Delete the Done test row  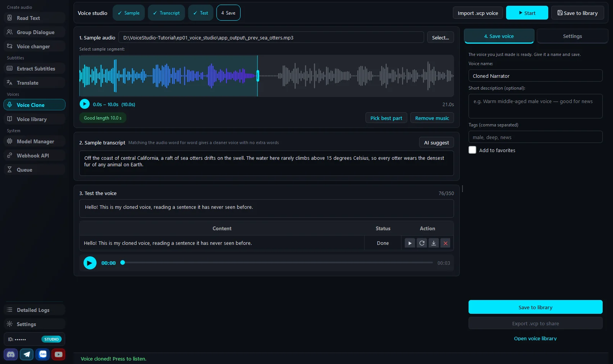click(x=446, y=243)
